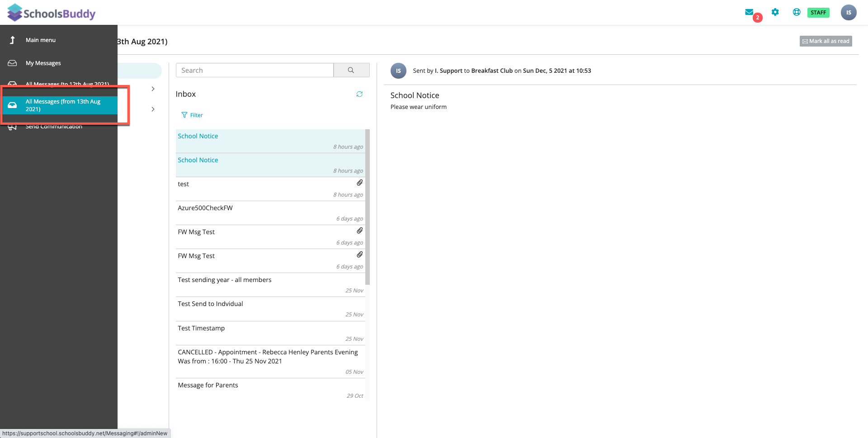868x438 pixels.
Task: Open My Messages in the sidebar
Action: pos(43,63)
